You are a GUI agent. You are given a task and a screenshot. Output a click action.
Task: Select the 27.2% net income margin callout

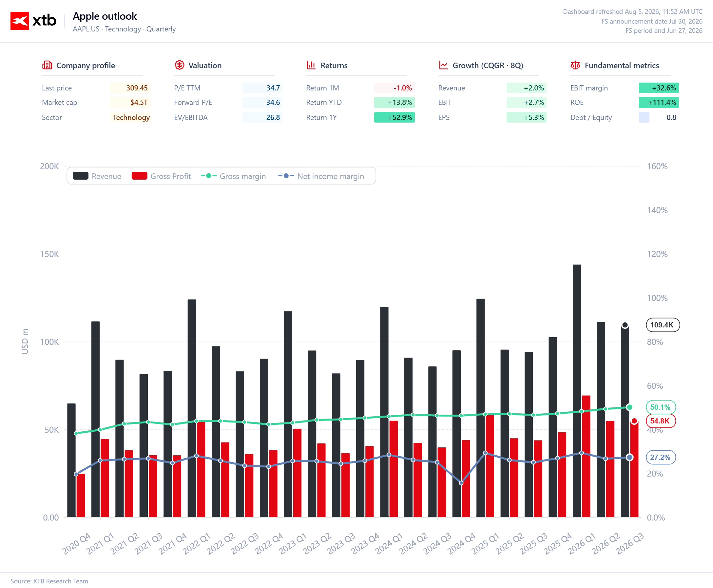point(661,457)
